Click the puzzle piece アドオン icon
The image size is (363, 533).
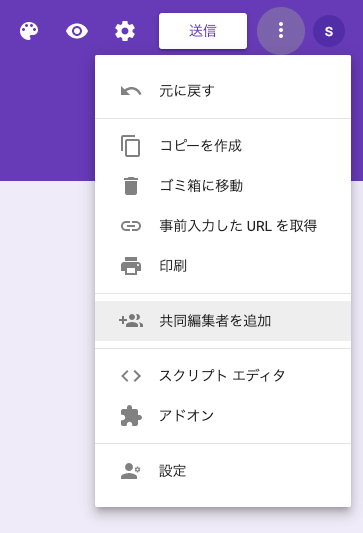131,416
